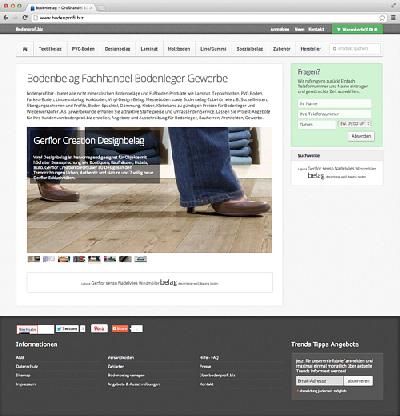Click the anmelden link in the top bar
Viewport: 400px width, 416px height.
click(x=280, y=29)
